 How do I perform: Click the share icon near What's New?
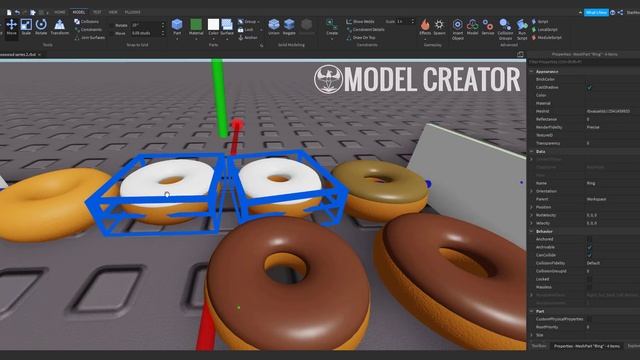pyautogui.click(x=620, y=13)
